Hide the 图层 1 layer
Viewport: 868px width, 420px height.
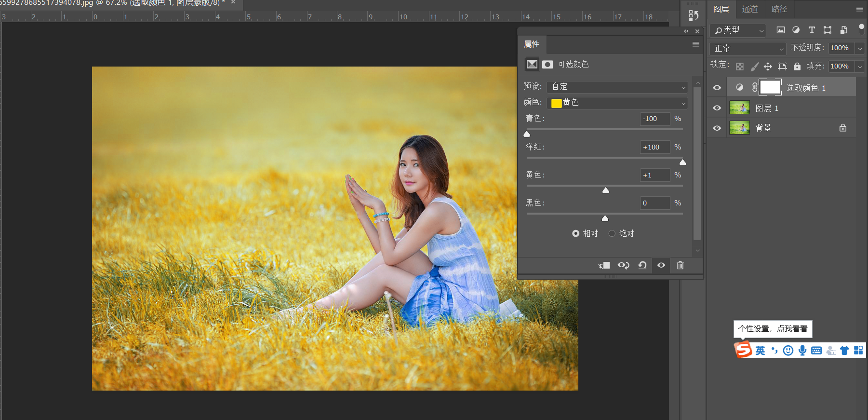717,108
